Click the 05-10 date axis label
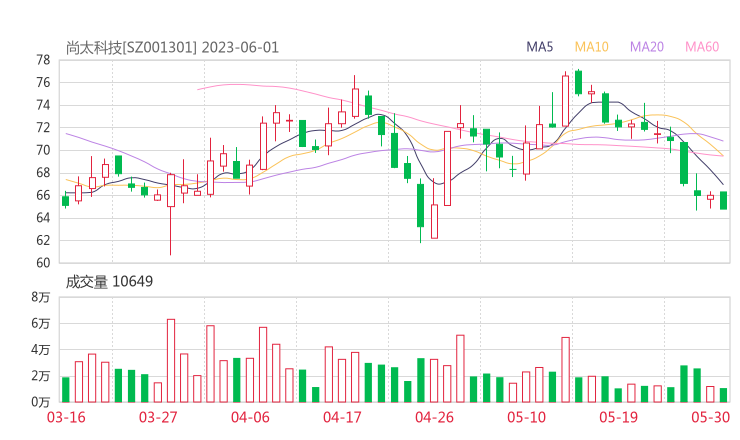Viewport: 740px width, 440px height. 526,417
